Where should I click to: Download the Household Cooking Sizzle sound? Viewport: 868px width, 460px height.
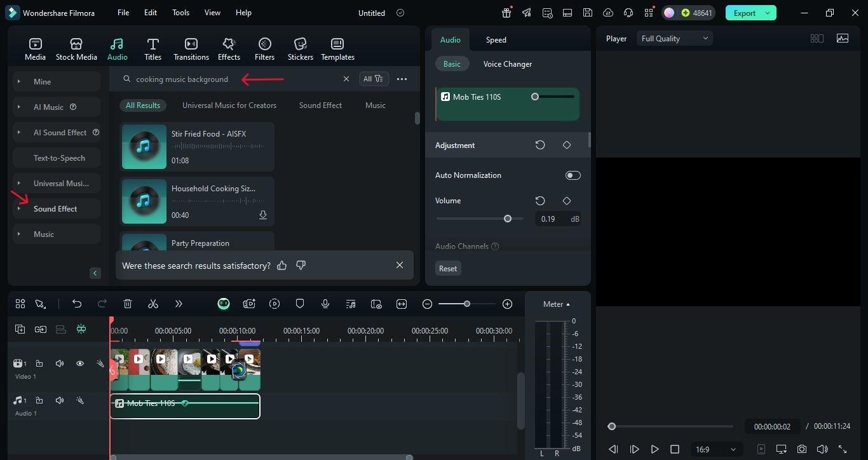click(x=263, y=215)
